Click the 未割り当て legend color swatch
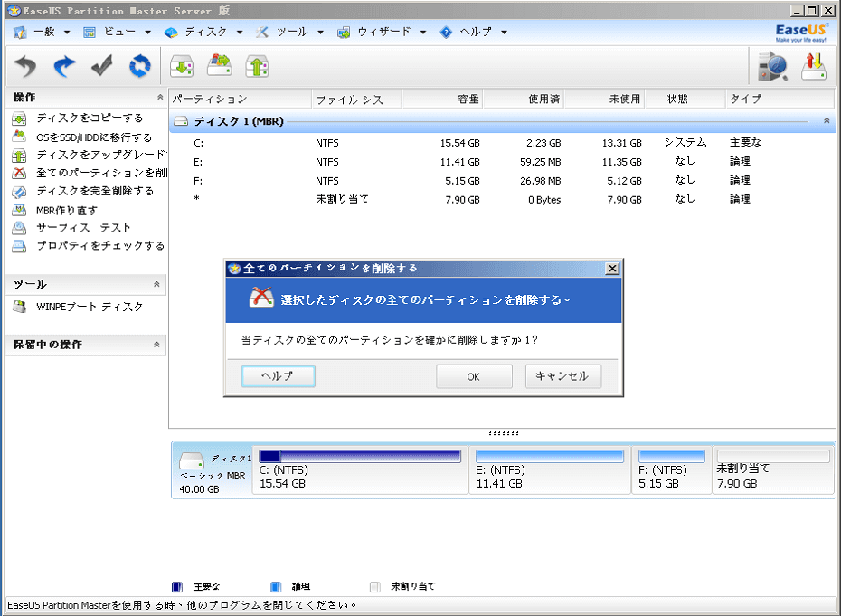Screen dimensions: 841x616 tap(375, 587)
